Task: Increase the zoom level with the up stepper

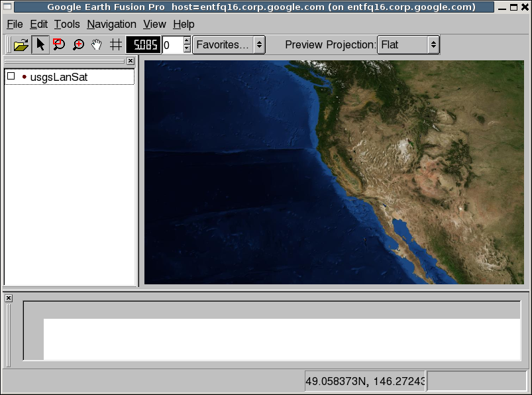Action: click(186, 41)
